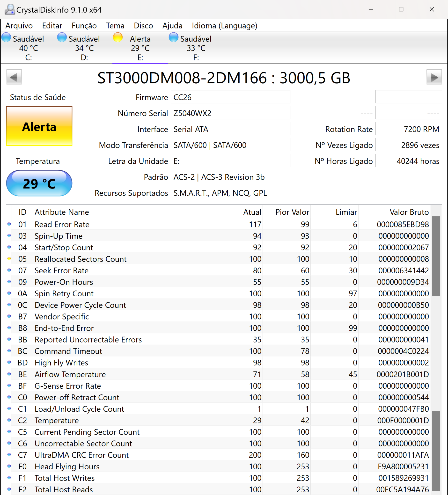Click the Limiar column header

335,212
